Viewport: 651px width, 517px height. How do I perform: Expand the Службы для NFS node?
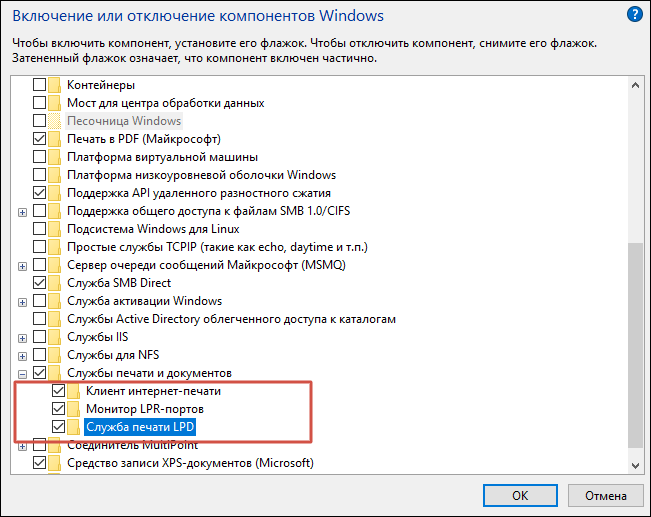click(22, 355)
